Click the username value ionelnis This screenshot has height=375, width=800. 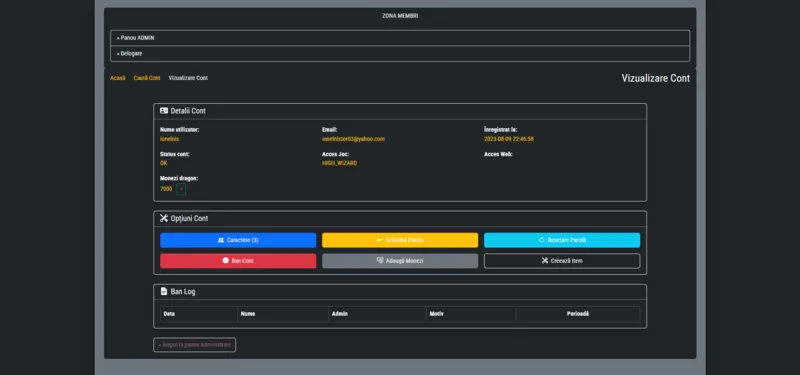169,139
